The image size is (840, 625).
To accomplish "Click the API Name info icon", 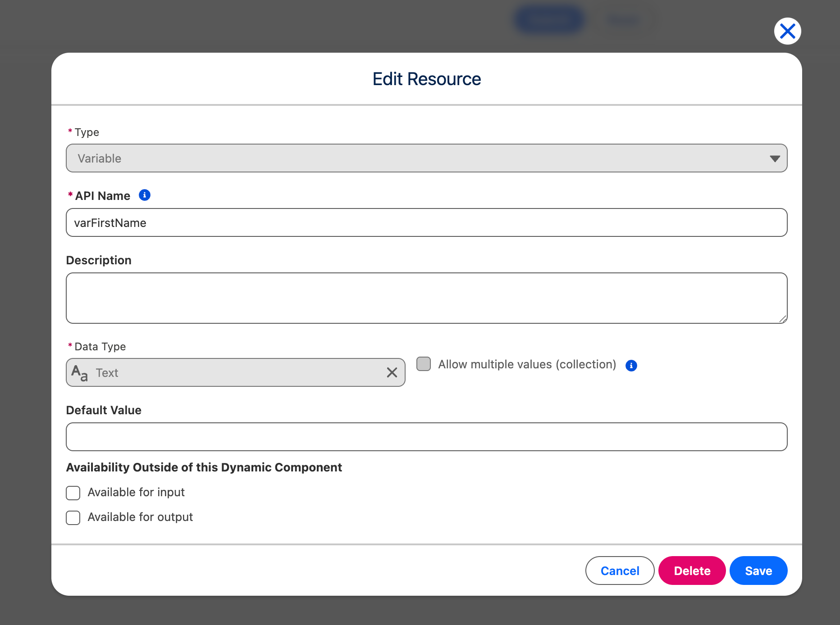I will click(x=145, y=195).
